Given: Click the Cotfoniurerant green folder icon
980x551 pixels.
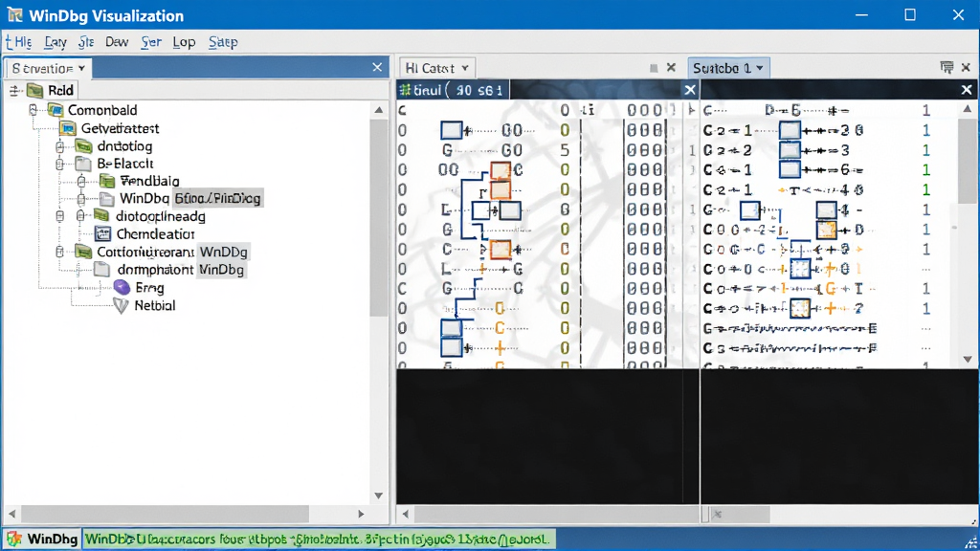Looking at the screenshot, I should click(84, 252).
